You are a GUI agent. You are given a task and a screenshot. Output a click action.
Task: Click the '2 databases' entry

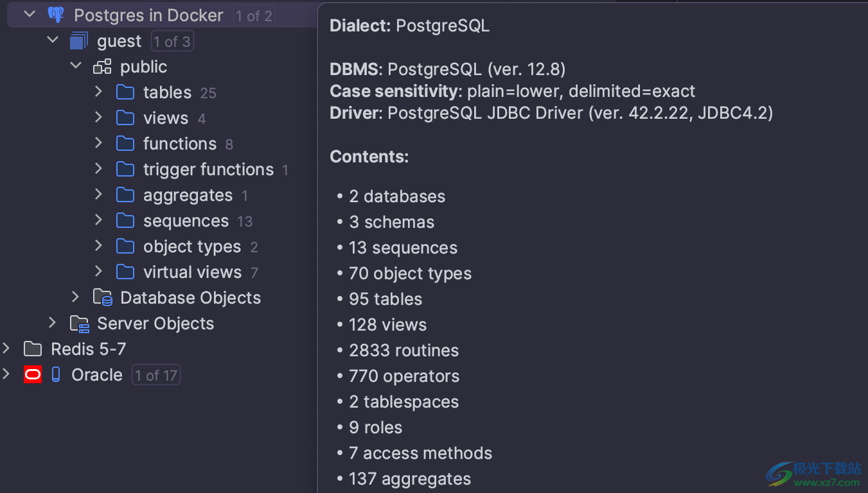397,196
